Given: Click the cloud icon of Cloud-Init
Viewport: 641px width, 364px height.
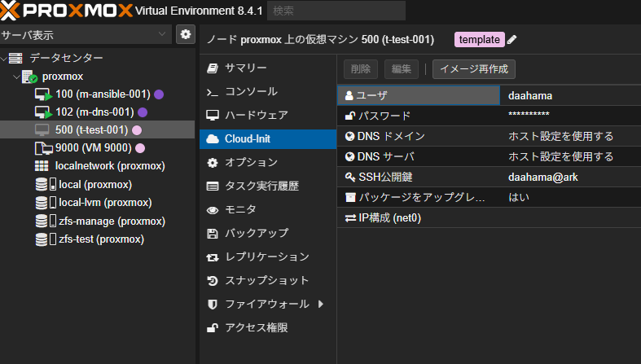Looking at the screenshot, I should (213, 139).
